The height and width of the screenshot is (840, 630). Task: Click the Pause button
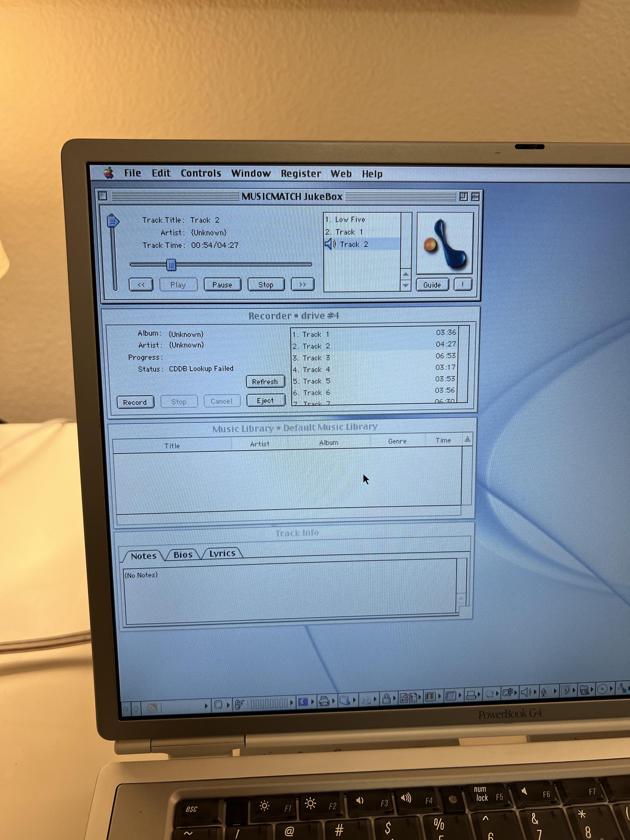222,284
